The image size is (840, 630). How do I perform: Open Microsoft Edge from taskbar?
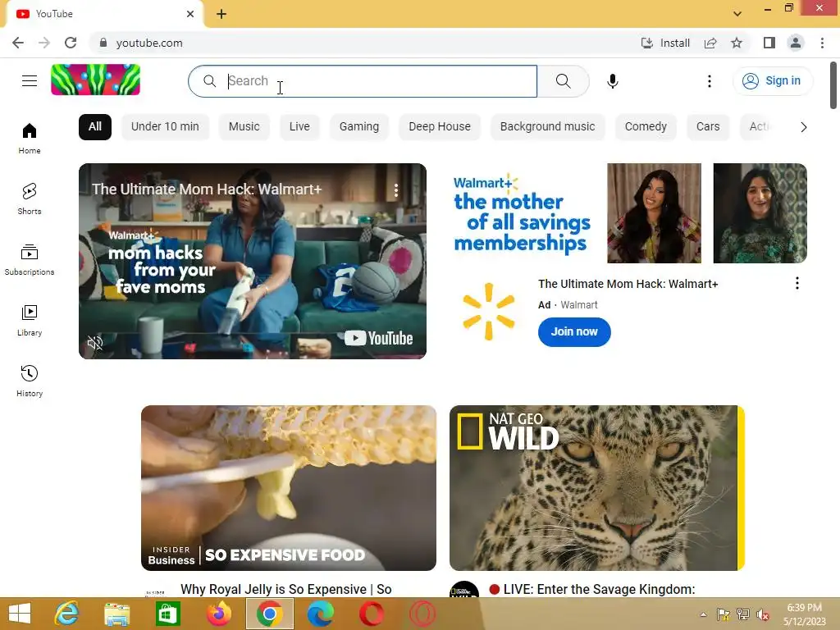pyautogui.click(x=321, y=614)
